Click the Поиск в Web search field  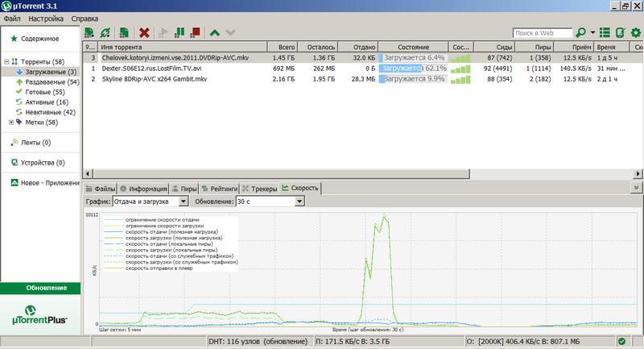542,33
